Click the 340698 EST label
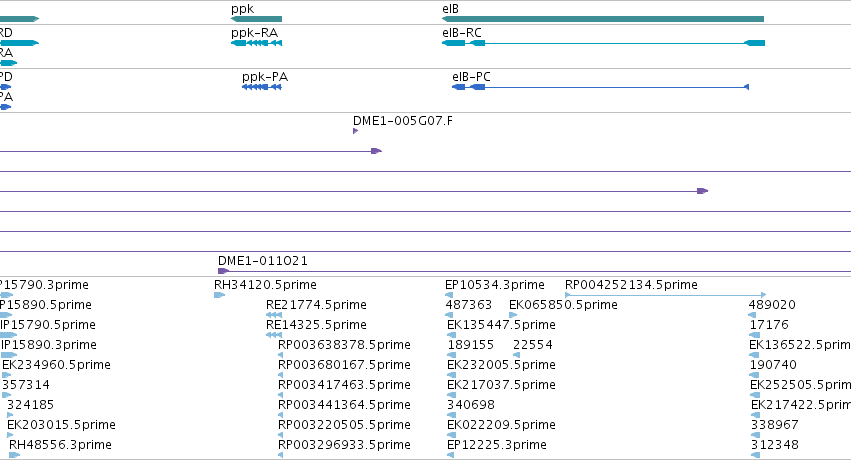Viewport: 851px width, 460px height. (471, 405)
